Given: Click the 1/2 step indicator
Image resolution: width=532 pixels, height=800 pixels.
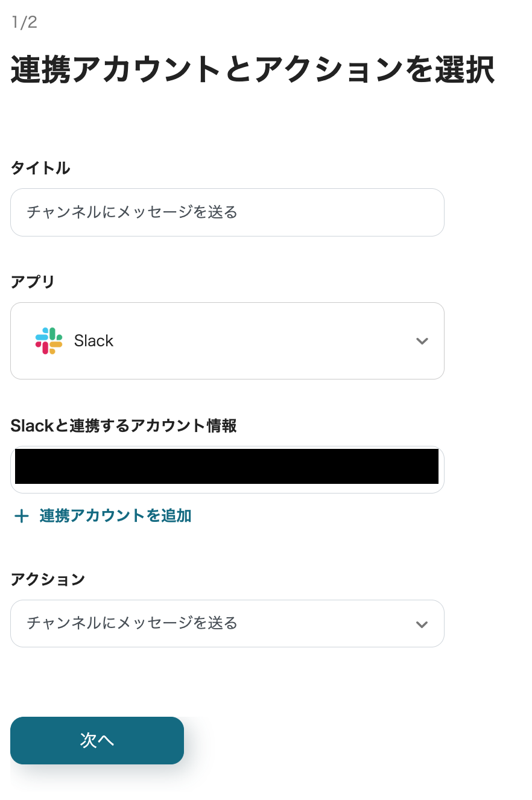Looking at the screenshot, I should (x=24, y=23).
